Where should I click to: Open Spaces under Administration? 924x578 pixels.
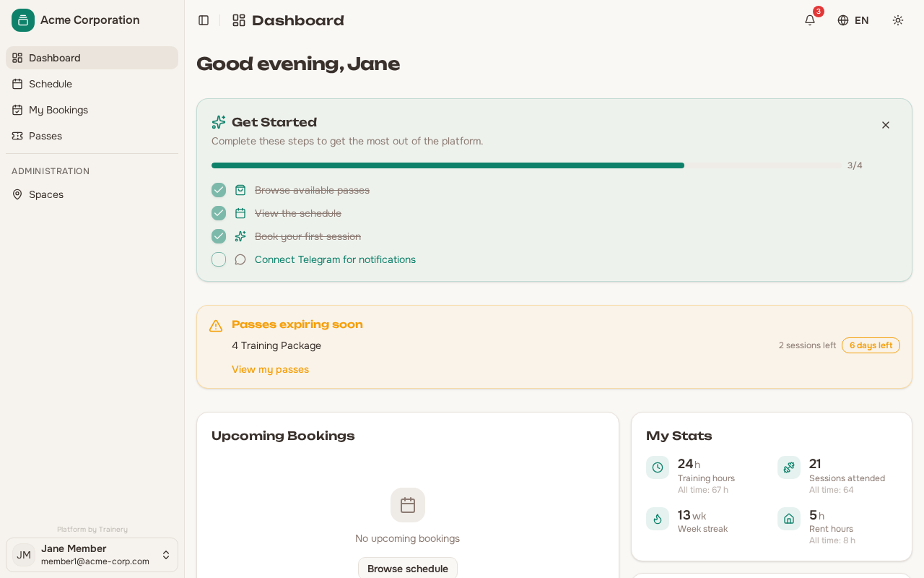pyautogui.click(x=92, y=194)
